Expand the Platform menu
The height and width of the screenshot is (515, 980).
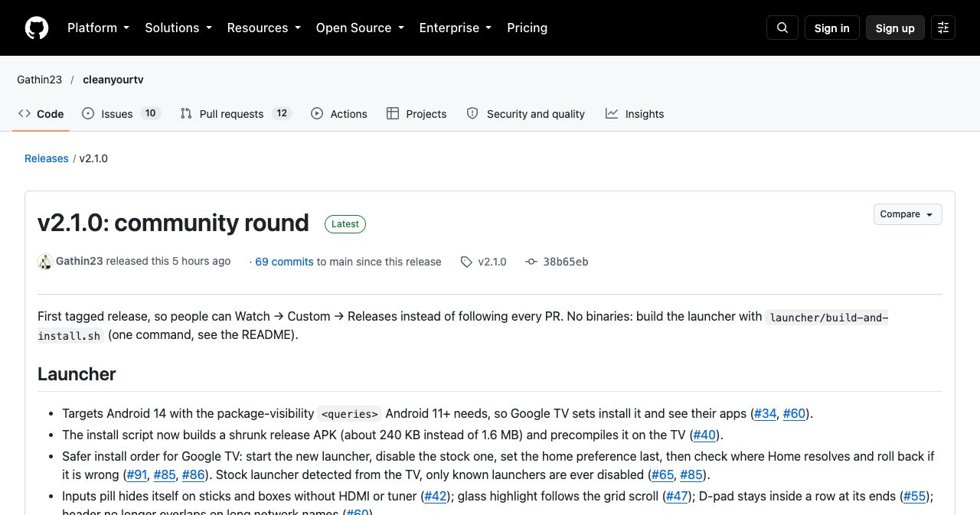click(98, 28)
